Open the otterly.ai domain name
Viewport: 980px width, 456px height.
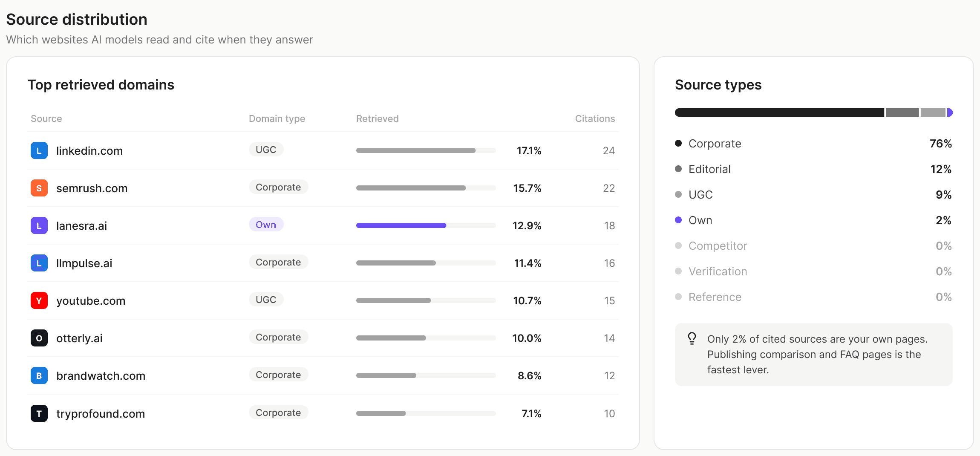[80, 338]
